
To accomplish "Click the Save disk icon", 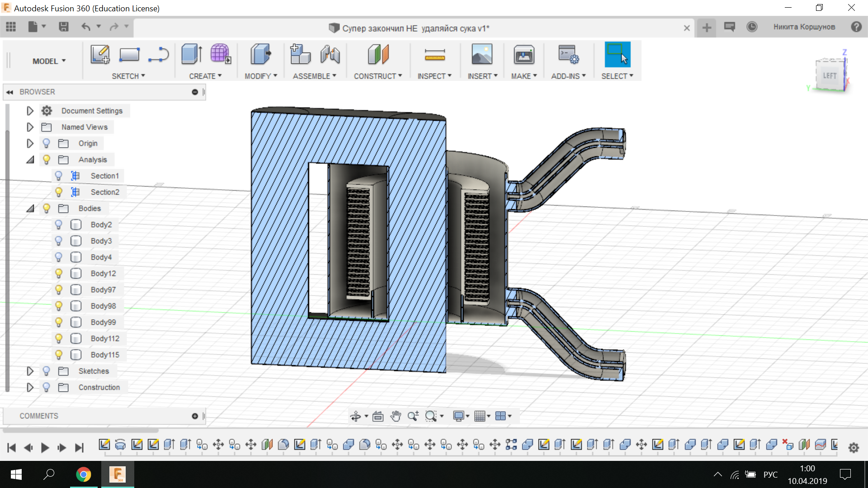I will coord(64,27).
